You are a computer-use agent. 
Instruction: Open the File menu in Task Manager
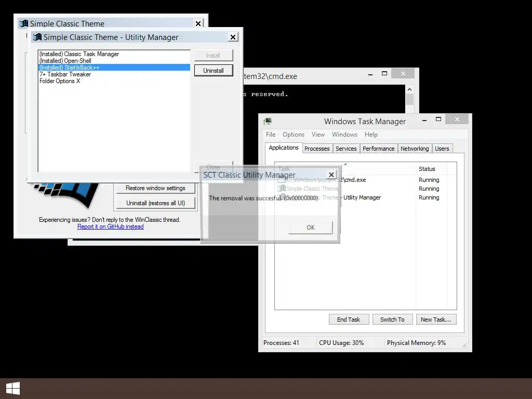coord(270,135)
